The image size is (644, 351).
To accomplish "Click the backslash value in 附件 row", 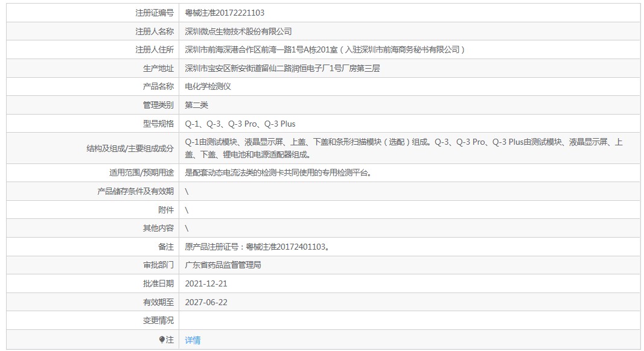I will 187,210.
